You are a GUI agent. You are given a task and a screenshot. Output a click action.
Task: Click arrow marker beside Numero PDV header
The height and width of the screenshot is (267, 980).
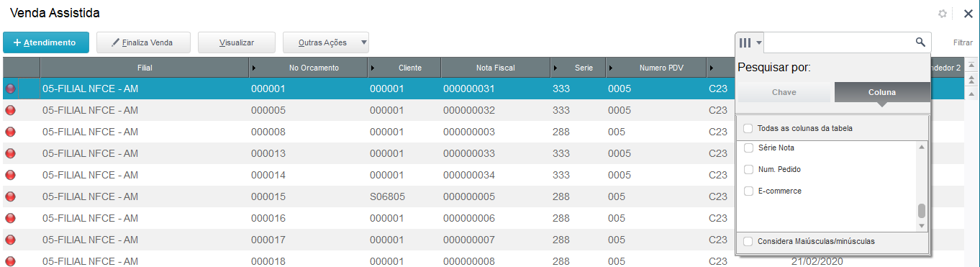[x=612, y=68]
